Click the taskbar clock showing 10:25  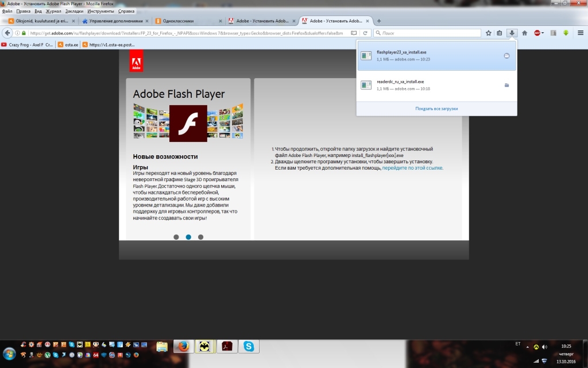(x=566, y=346)
